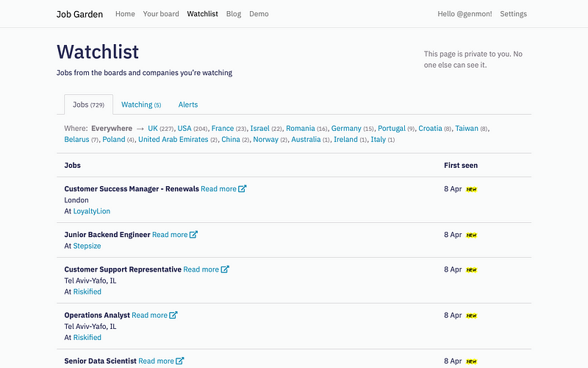Screen dimensions: 588x368
Task: Filter jobs by Croatia
Action: coord(430,128)
